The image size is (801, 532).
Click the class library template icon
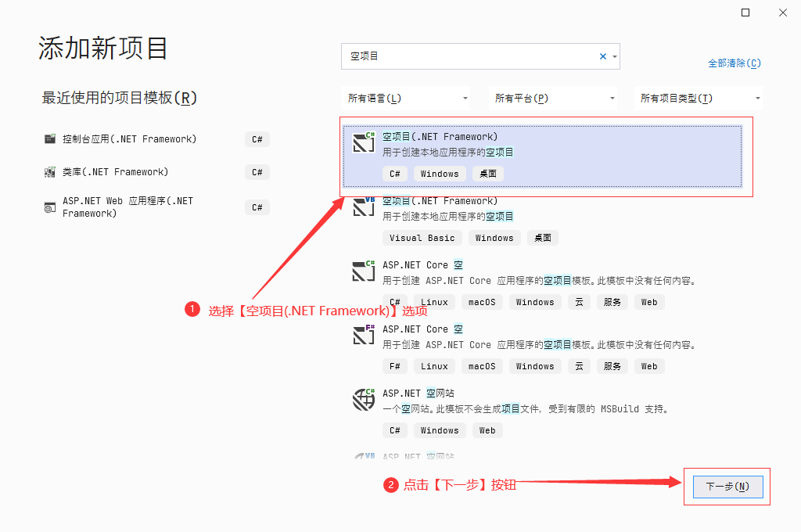(49, 171)
